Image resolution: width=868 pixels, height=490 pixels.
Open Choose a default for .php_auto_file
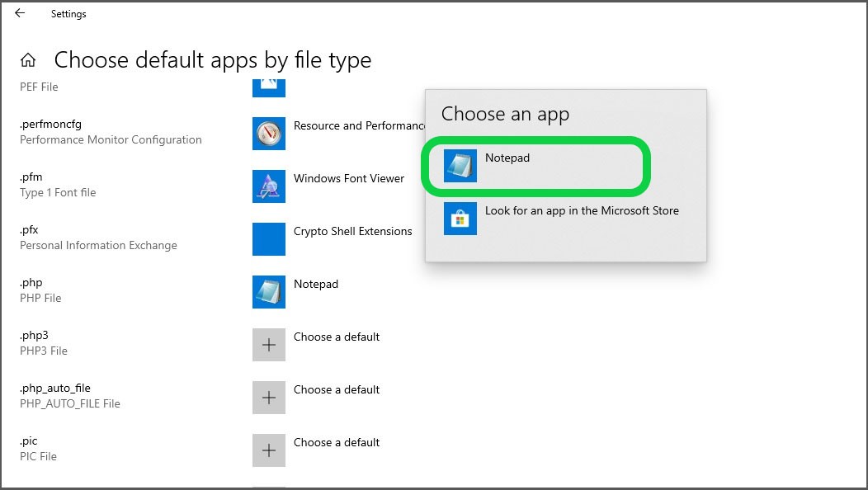[x=337, y=389]
